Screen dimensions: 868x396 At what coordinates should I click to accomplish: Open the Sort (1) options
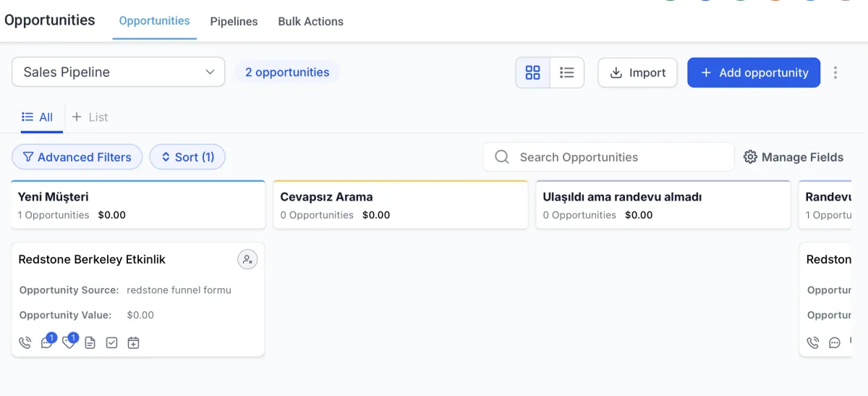pyautogui.click(x=187, y=157)
